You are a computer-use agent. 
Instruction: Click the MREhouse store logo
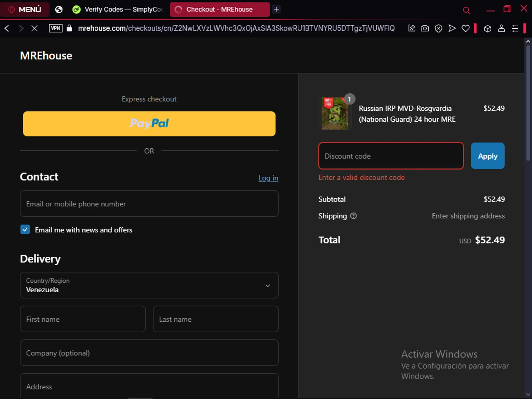[x=46, y=56]
